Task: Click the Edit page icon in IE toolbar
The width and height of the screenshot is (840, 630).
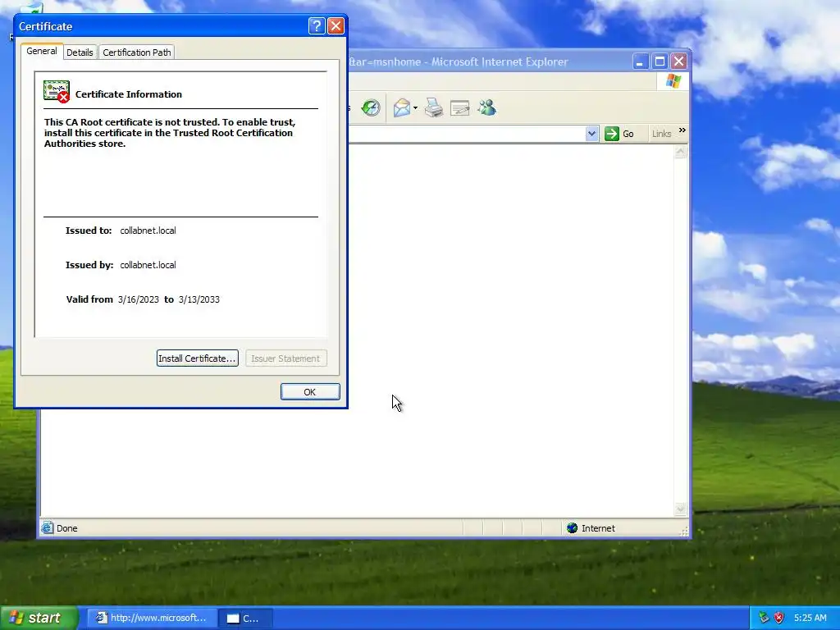Action: click(x=459, y=109)
